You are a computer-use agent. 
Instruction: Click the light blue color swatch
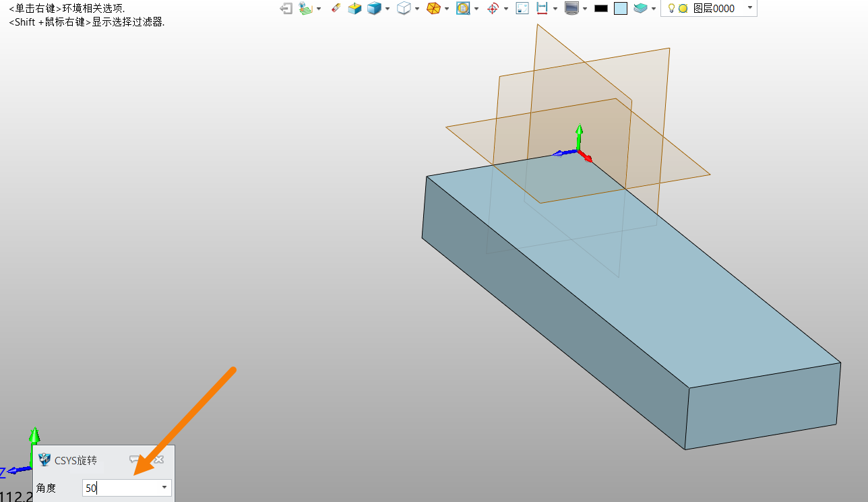[621, 9]
